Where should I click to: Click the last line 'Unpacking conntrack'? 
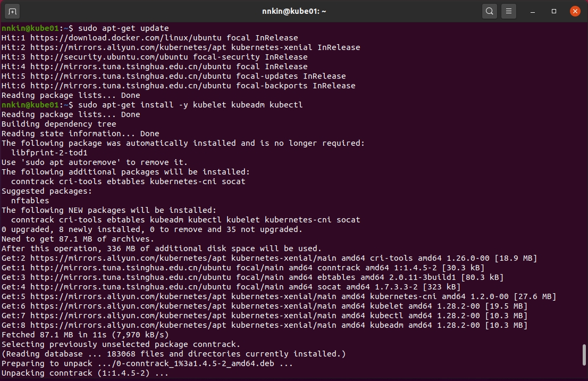(x=85, y=373)
